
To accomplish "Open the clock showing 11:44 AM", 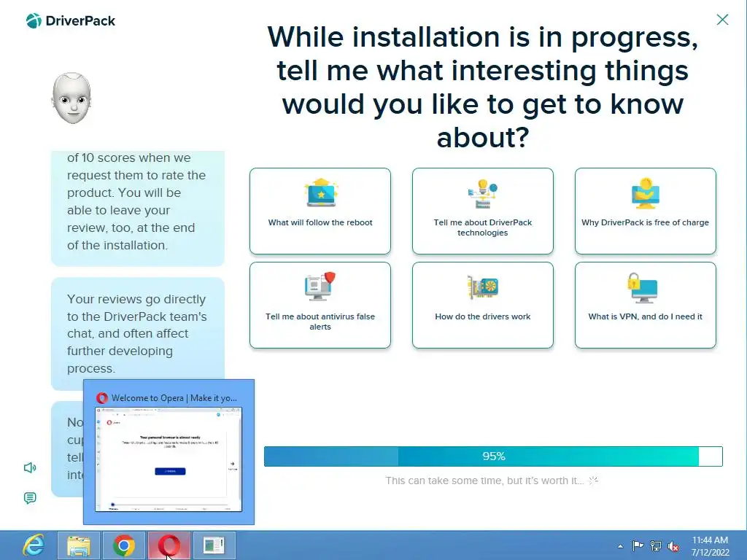I will point(711,545).
